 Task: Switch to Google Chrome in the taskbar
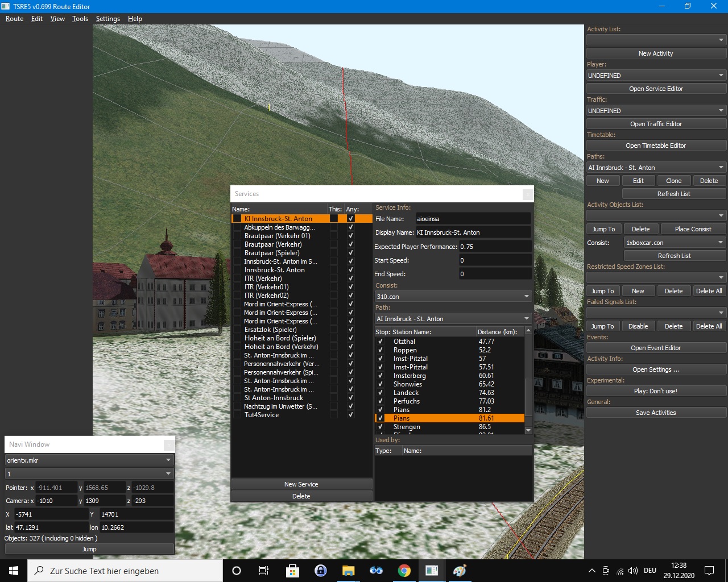point(404,571)
